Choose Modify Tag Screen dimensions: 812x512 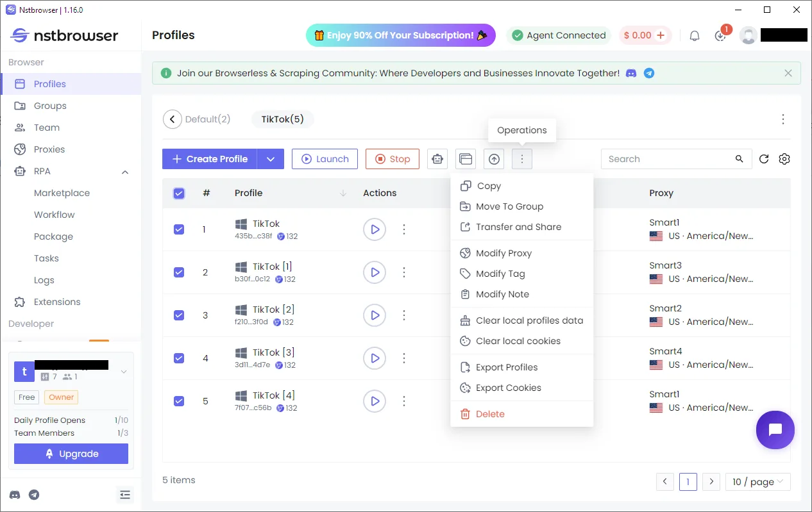coord(521,274)
